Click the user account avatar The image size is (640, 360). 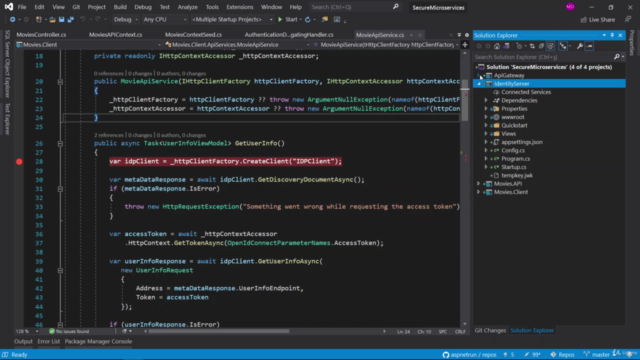pos(570,7)
